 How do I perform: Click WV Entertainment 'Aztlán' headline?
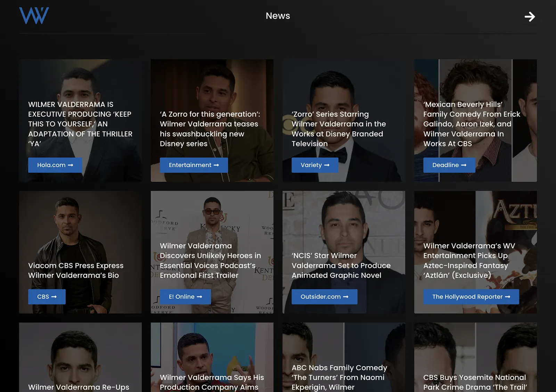pos(469,260)
